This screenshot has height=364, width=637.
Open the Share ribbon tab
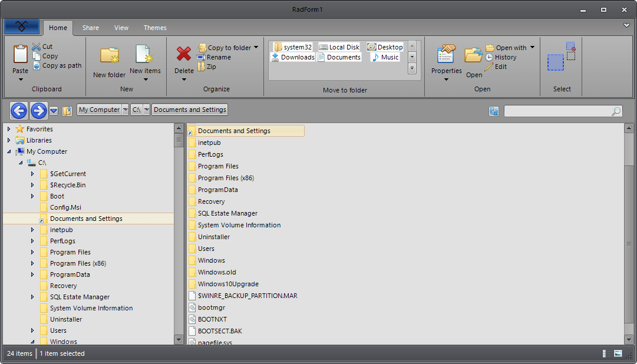[90, 28]
